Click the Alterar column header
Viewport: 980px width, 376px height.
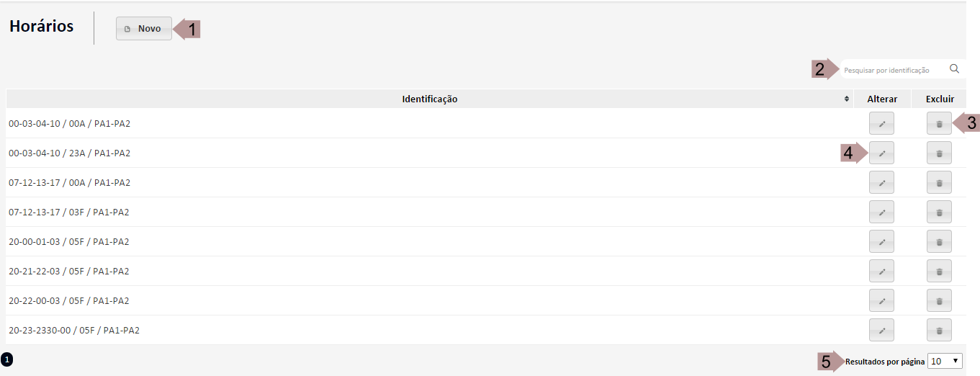coord(882,99)
